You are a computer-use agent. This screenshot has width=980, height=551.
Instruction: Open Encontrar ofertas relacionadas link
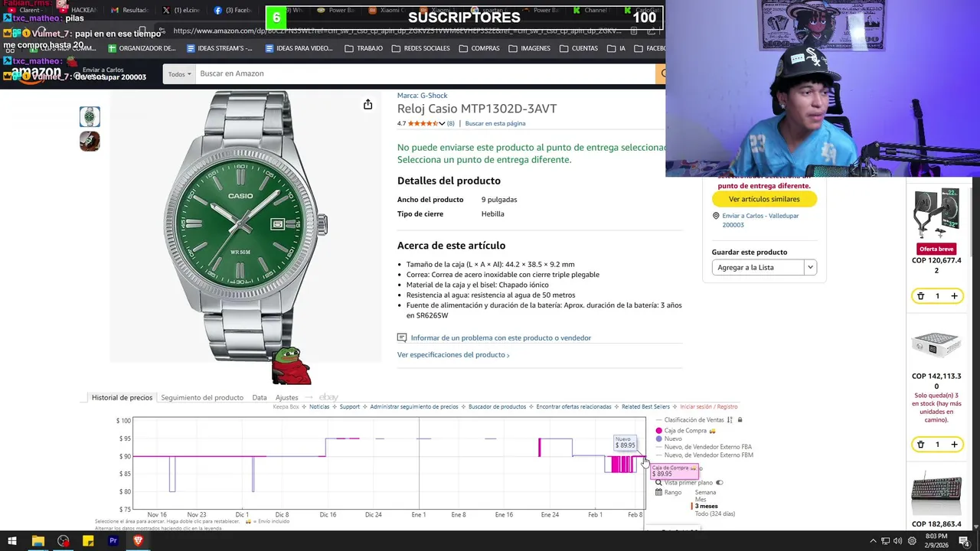point(573,407)
